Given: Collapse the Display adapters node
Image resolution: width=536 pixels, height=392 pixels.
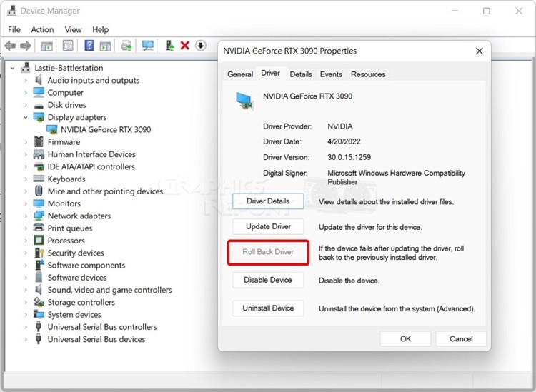Looking at the screenshot, I should (x=26, y=117).
